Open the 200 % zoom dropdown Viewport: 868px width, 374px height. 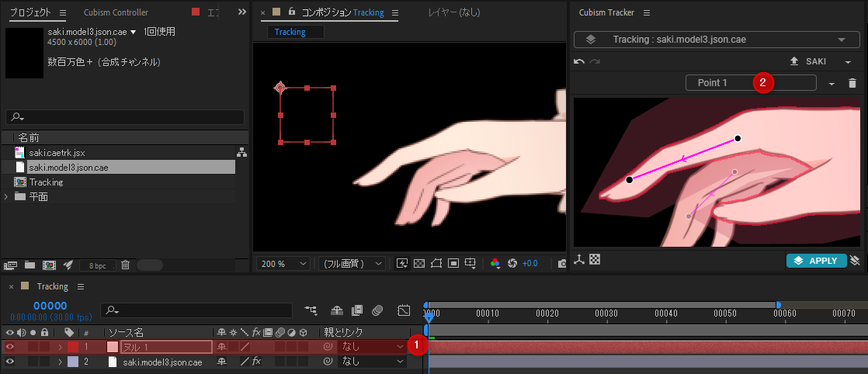click(x=283, y=264)
